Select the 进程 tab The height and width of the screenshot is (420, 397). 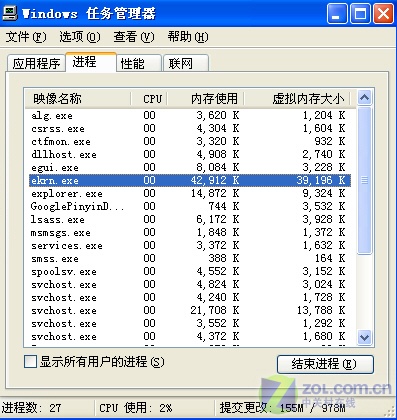pos(91,62)
